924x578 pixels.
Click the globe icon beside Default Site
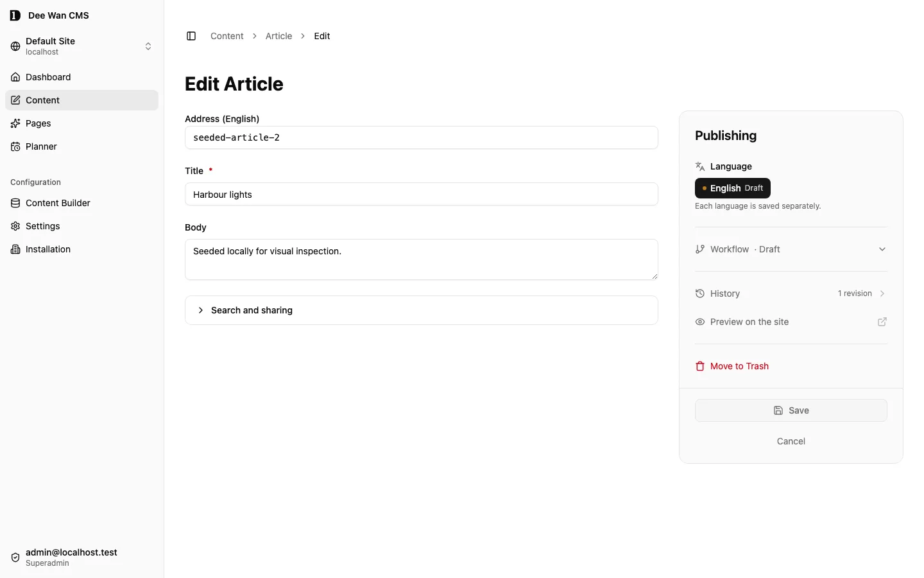15,46
